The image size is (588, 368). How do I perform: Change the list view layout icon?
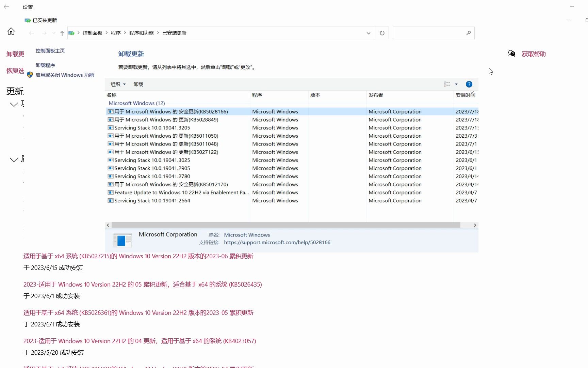447,84
